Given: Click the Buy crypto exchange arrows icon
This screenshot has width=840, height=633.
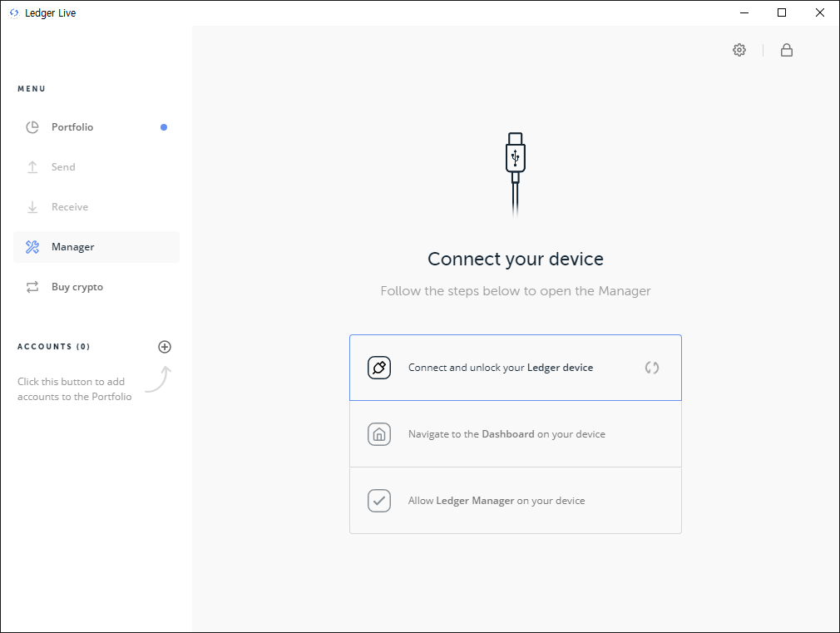Looking at the screenshot, I should tap(32, 287).
